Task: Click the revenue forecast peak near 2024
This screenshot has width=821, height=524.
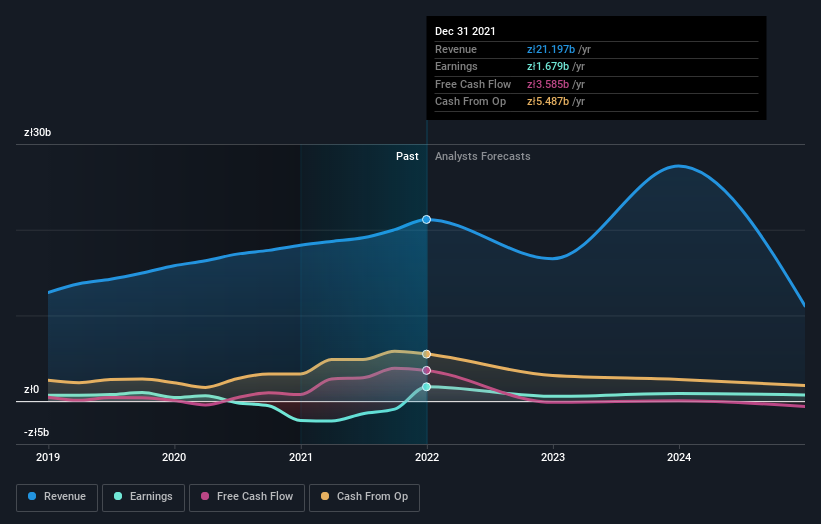Action: [679, 166]
